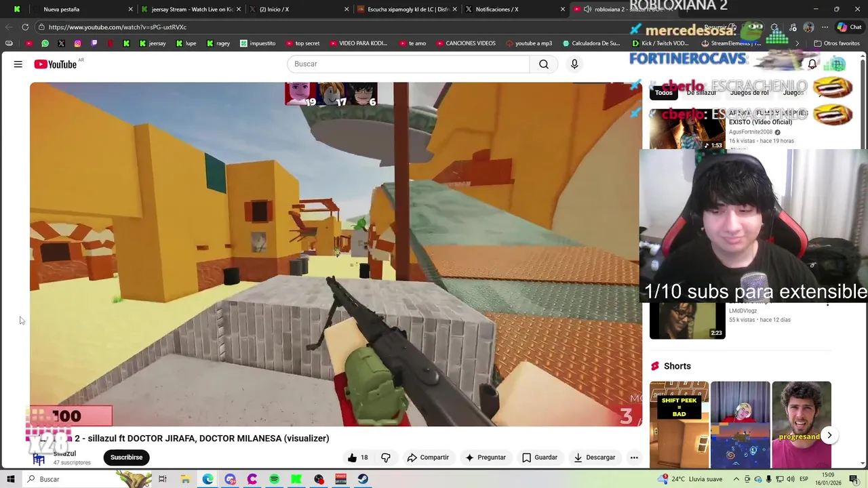Open jeersay bookmark
868x488 pixels.
(153, 43)
